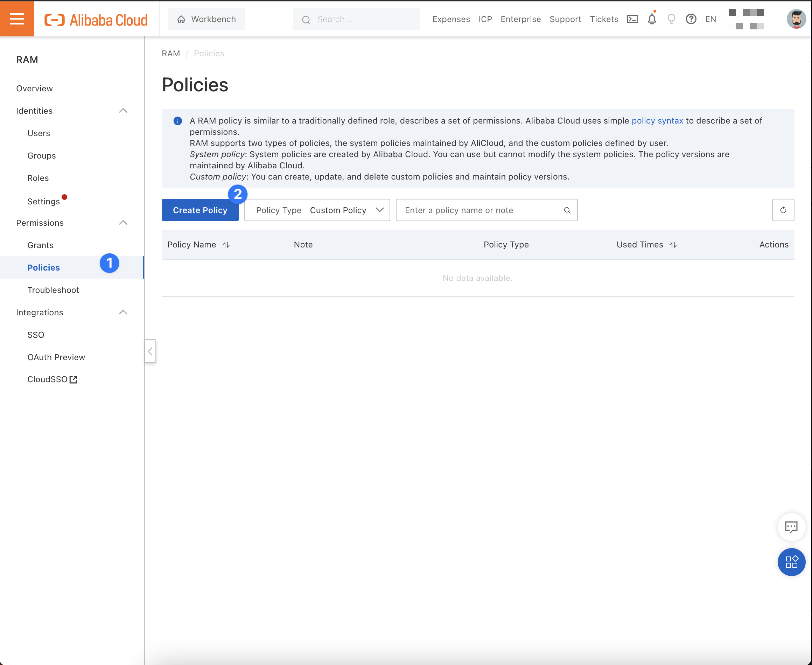
Task: Collapse the left sidebar panel
Action: click(150, 351)
